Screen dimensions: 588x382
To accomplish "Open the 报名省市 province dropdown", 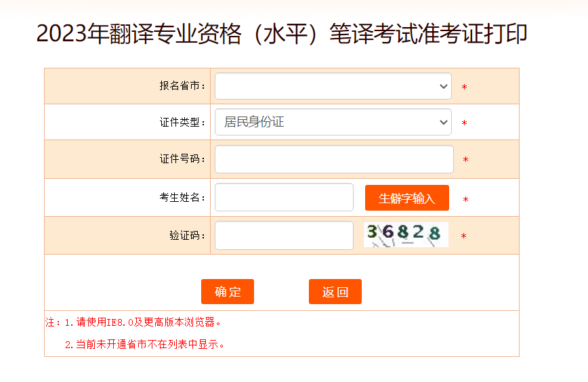I will 333,86.
